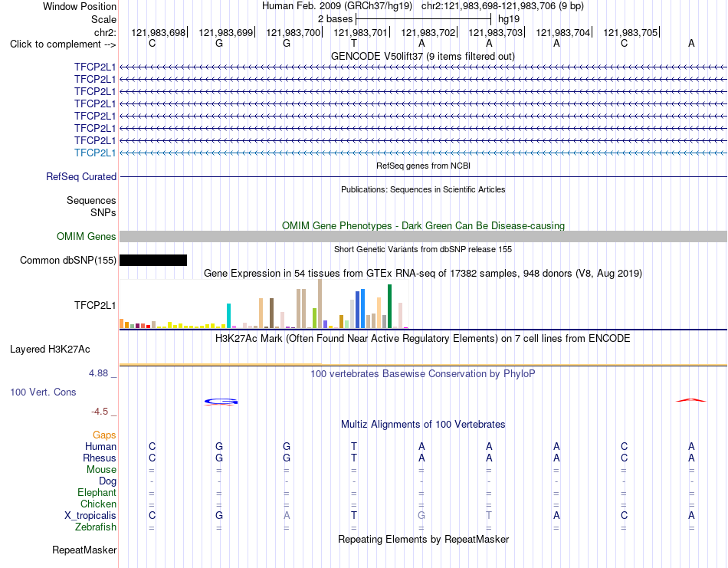728x568 pixels.
Task: Click the Dog species label
Action: coord(107,481)
